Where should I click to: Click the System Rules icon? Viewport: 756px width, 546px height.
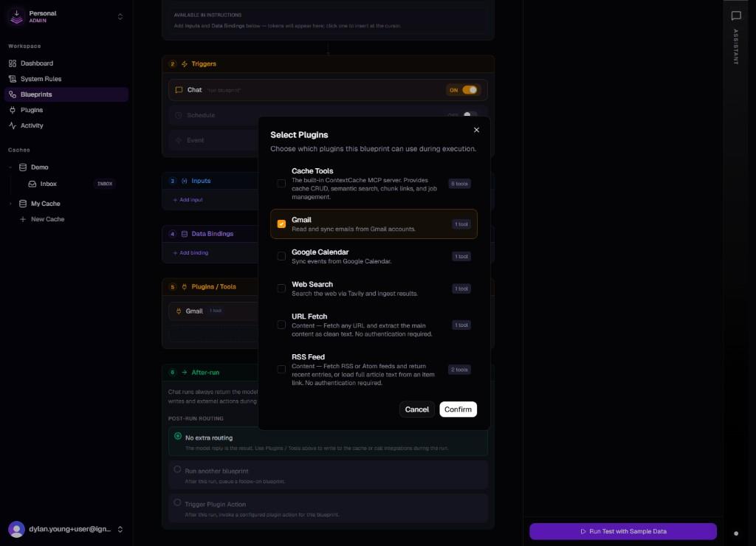tap(13, 79)
